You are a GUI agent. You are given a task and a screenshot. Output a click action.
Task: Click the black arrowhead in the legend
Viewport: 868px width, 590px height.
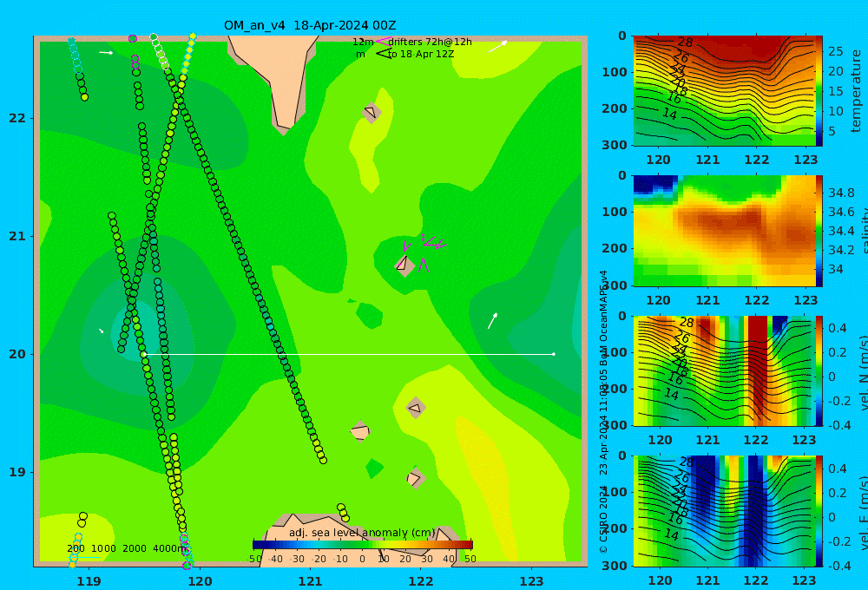click(x=384, y=54)
